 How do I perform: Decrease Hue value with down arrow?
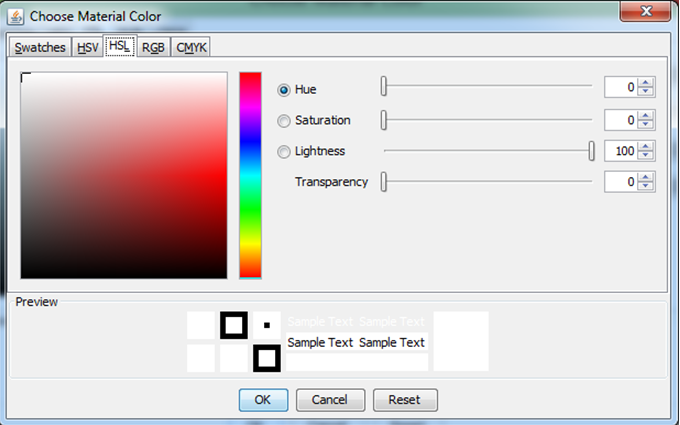[x=646, y=93]
